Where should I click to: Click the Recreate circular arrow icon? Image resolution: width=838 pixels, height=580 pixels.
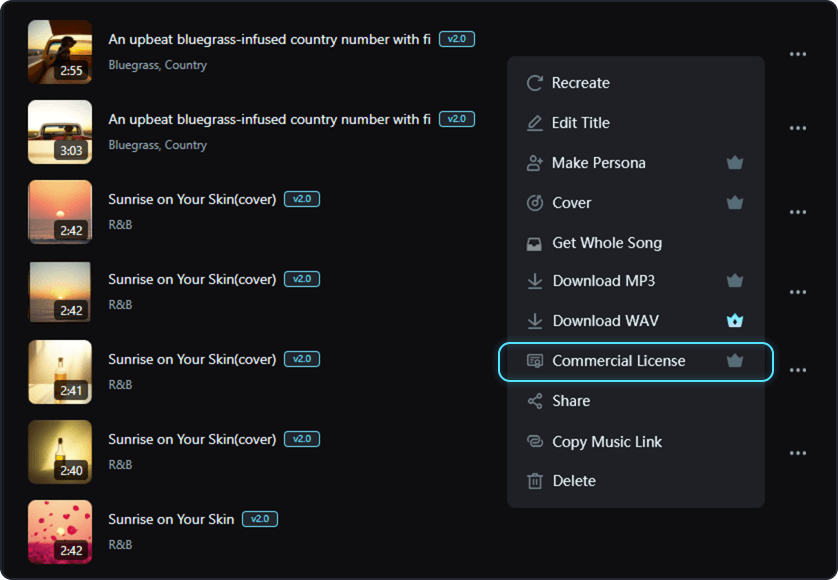pyautogui.click(x=535, y=83)
